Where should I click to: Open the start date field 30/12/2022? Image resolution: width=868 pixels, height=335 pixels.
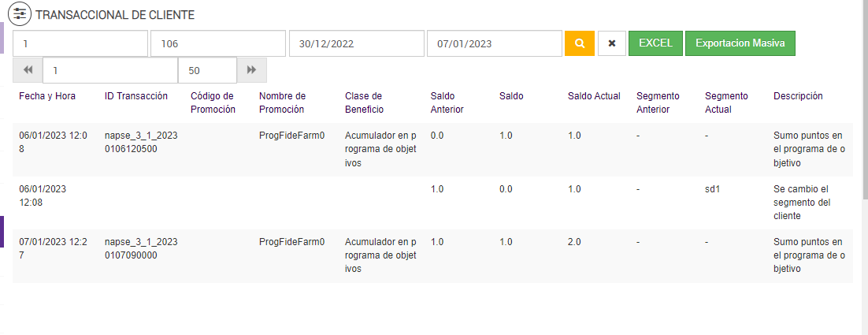pyautogui.click(x=356, y=43)
